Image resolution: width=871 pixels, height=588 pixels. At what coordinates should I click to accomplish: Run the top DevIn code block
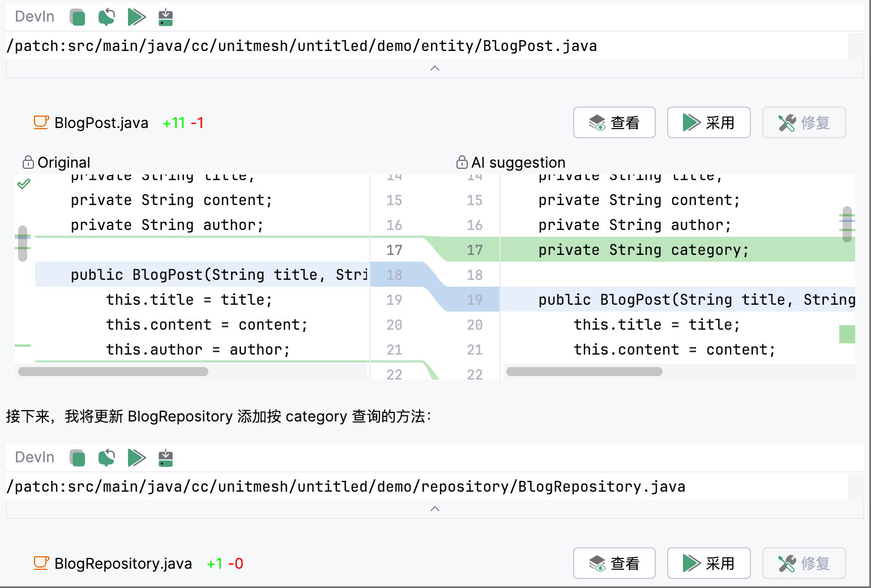[136, 17]
